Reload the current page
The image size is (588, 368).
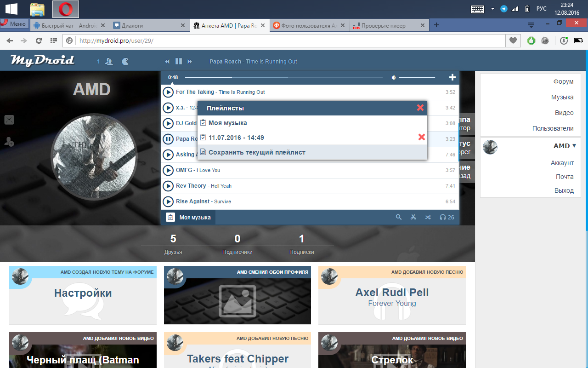coord(39,40)
